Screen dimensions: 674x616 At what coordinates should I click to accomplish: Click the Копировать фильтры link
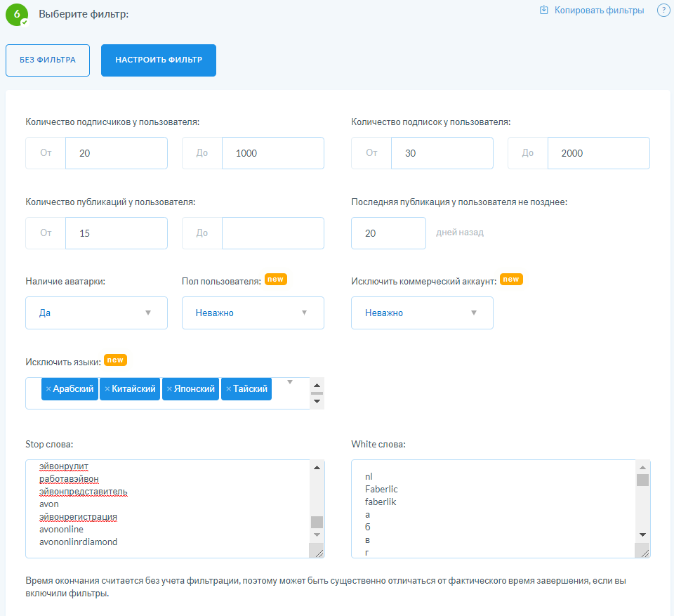pyautogui.click(x=599, y=11)
